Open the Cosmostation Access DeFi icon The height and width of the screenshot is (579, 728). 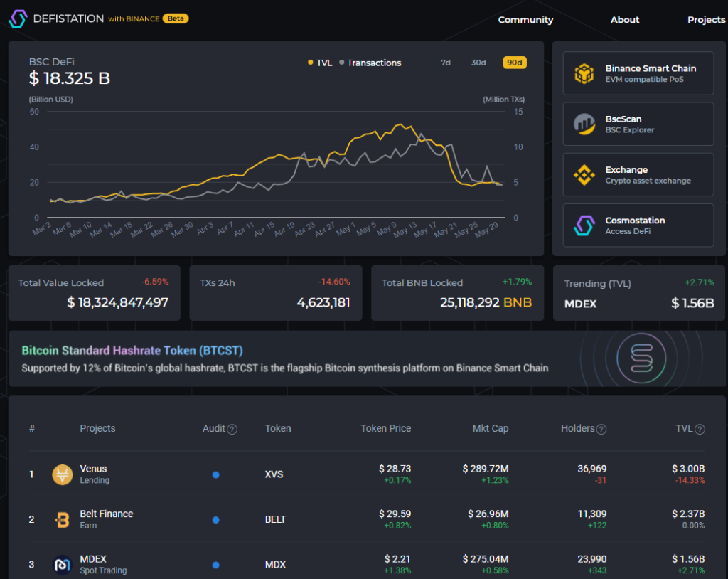tap(584, 225)
